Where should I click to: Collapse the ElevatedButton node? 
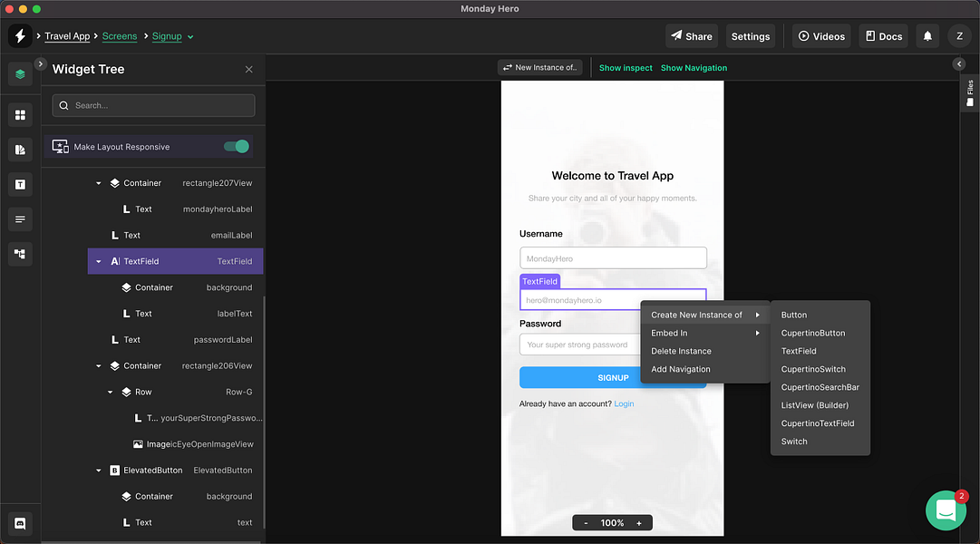coord(99,471)
